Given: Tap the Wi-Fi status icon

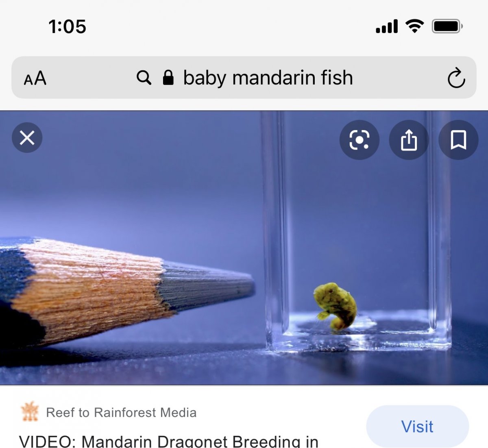Looking at the screenshot, I should point(414,26).
